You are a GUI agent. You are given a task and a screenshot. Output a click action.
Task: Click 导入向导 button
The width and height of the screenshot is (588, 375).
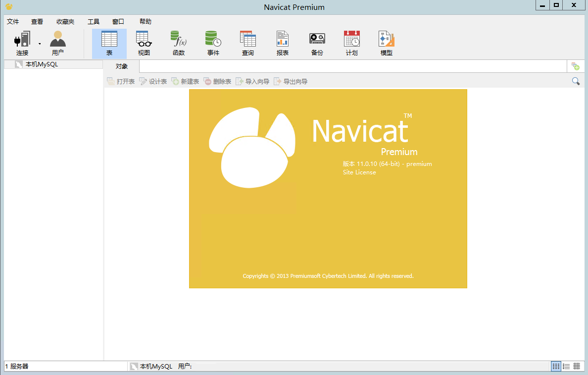(252, 81)
